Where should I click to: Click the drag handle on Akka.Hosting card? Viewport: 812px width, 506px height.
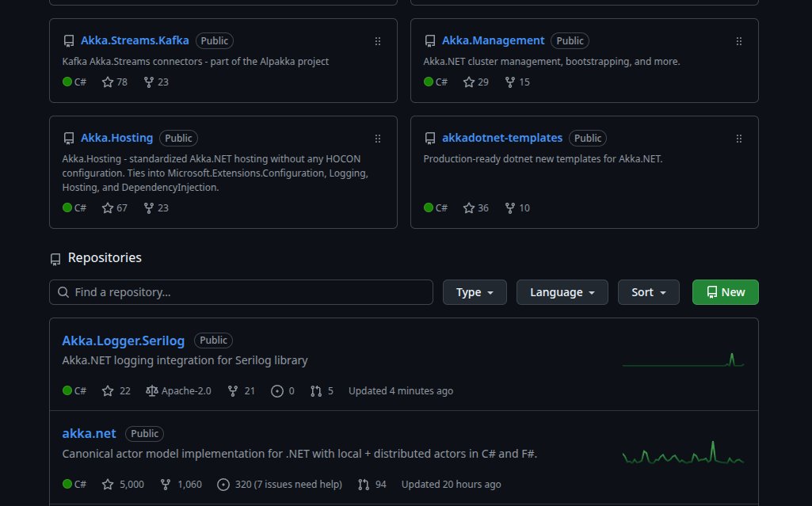pyautogui.click(x=378, y=138)
